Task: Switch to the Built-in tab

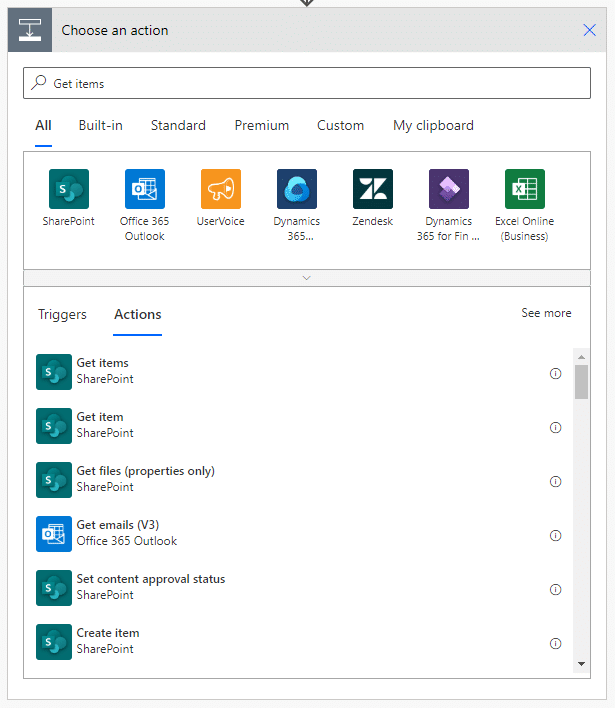Action: [100, 126]
